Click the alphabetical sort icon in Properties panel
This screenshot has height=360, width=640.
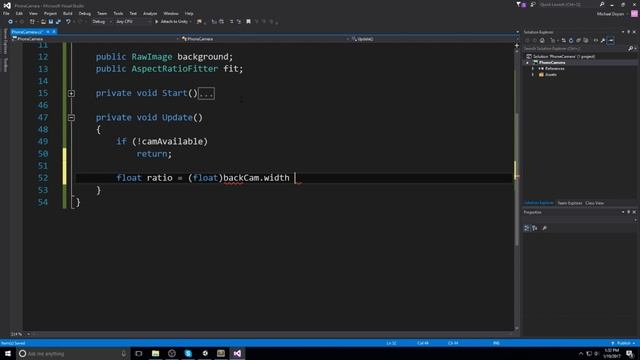535,228
